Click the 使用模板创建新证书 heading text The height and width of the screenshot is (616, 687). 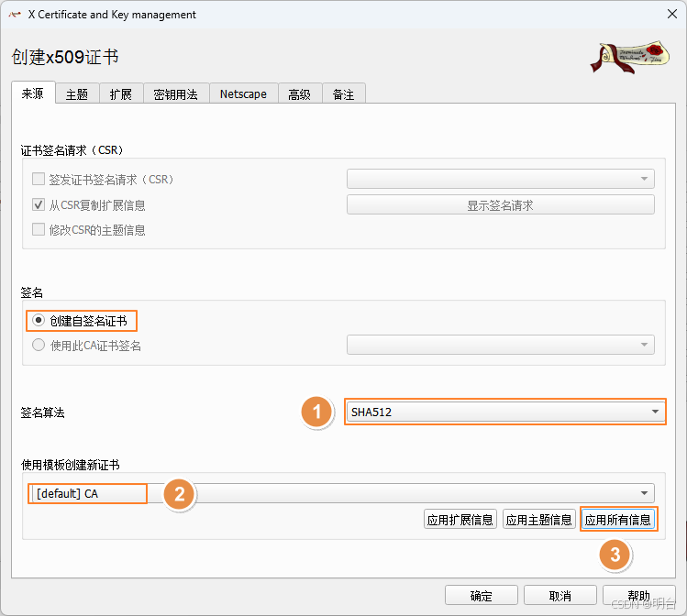click(x=70, y=465)
